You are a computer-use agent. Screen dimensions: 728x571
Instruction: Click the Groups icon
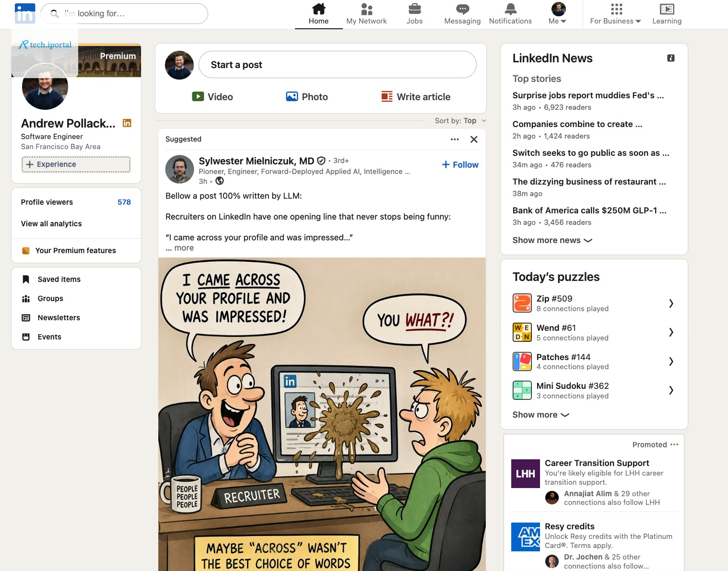(26, 299)
